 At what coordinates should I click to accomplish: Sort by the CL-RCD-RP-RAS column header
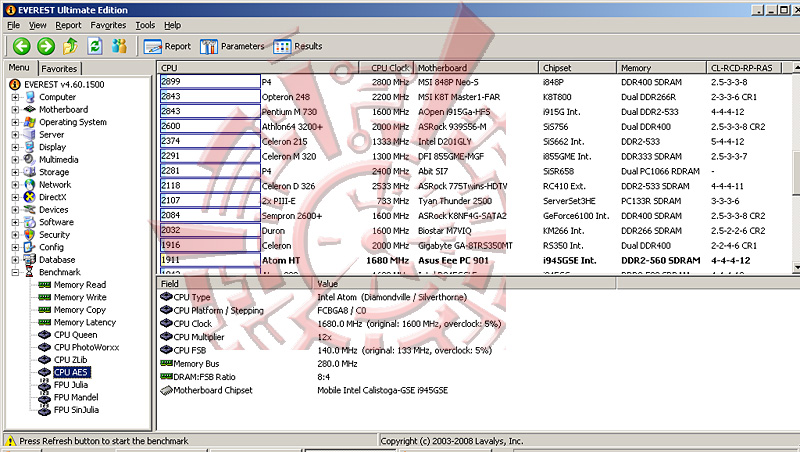(744, 68)
